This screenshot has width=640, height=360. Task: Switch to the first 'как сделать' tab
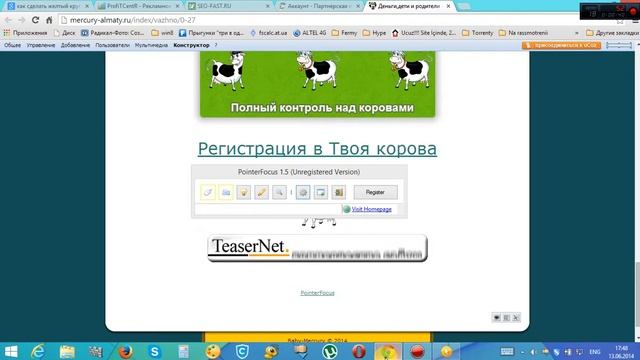48,6
